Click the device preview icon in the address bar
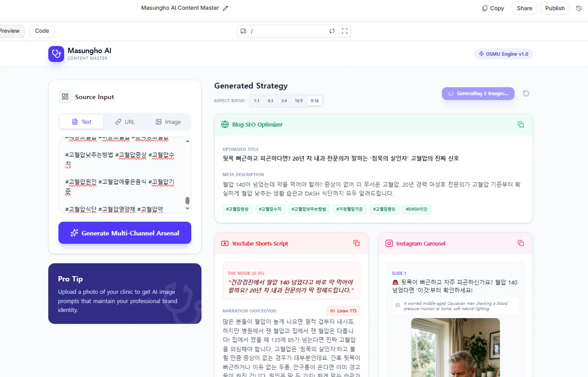The image size is (588, 377). pos(243,31)
